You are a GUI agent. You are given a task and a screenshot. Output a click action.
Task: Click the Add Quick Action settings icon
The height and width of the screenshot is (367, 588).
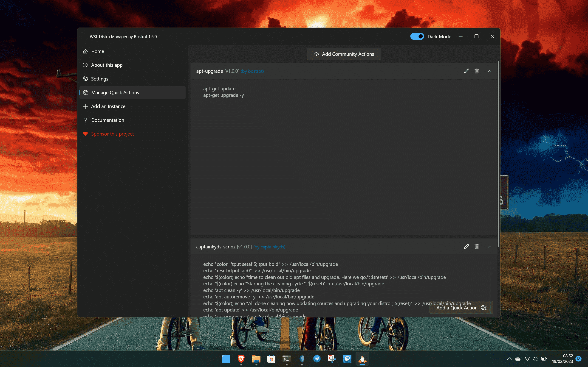click(484, 307)
